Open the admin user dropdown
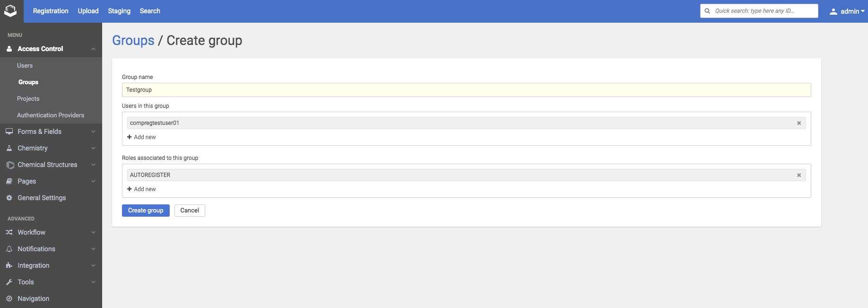868x308 pixels. click(847, 11)
